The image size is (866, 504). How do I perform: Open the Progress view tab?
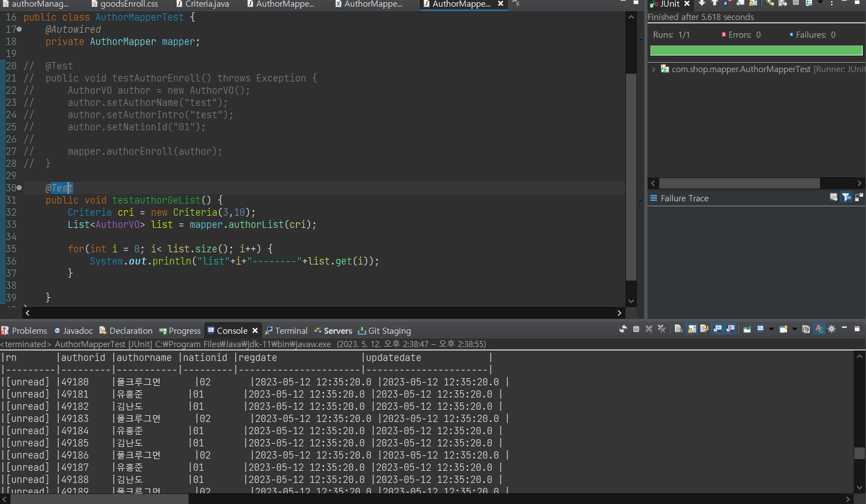coord(180,330)
